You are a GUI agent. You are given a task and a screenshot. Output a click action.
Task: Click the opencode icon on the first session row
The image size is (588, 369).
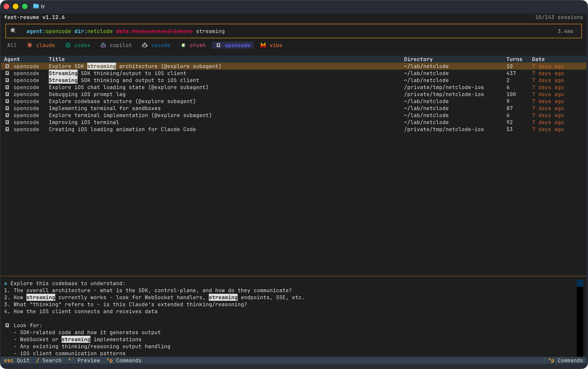(7, 66)
